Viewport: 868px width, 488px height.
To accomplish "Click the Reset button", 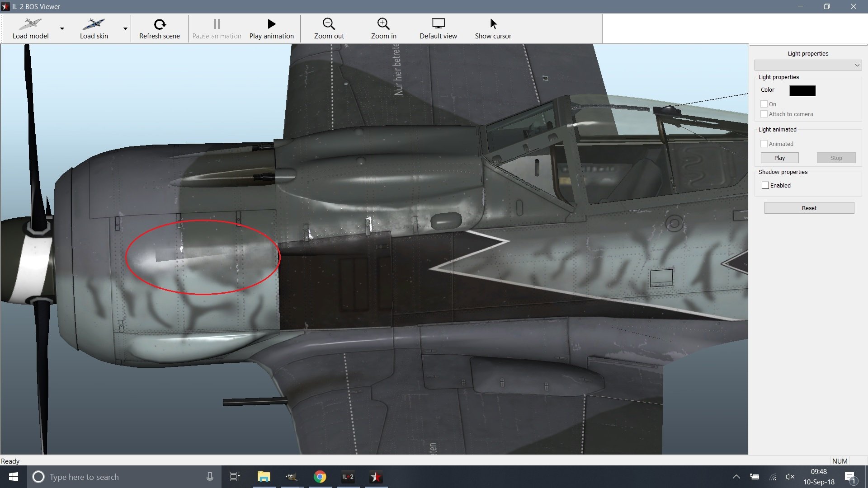I will coord(809,208).
